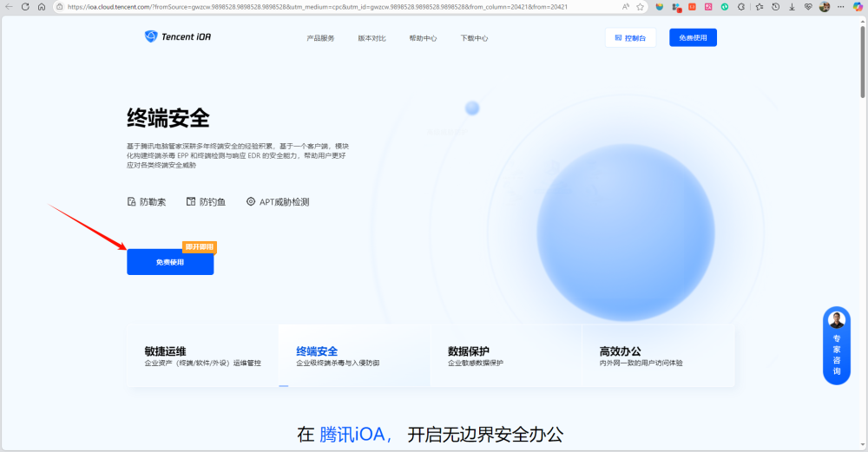Open the 产品服务 navigation menu

point(320,38)
